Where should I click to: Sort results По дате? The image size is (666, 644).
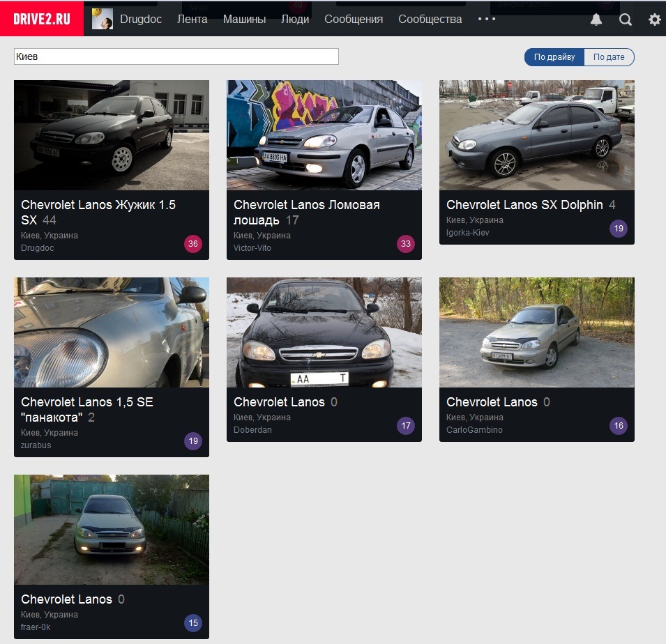[x=609, y=57]
